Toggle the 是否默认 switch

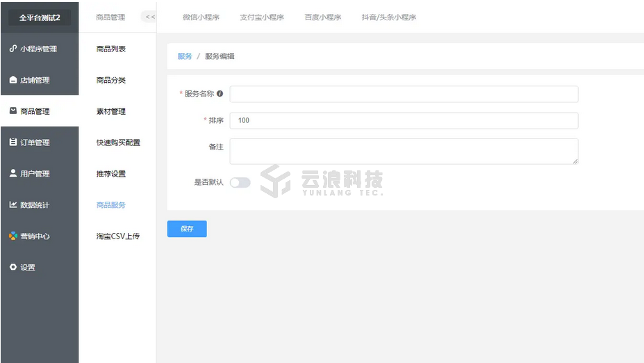(240, 182)
